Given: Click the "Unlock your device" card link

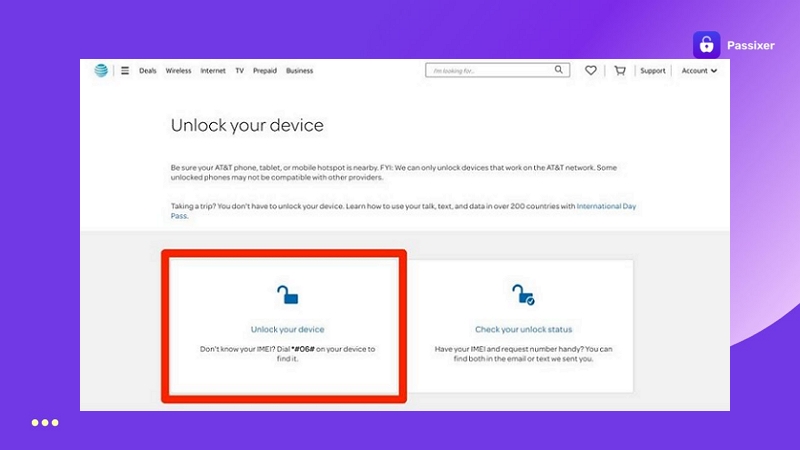Looking at the screenshot, I should point(287,329).
